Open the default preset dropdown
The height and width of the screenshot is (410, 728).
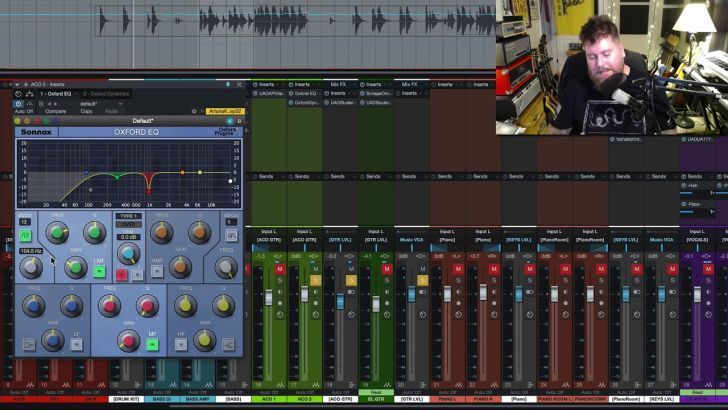point(90,103)
